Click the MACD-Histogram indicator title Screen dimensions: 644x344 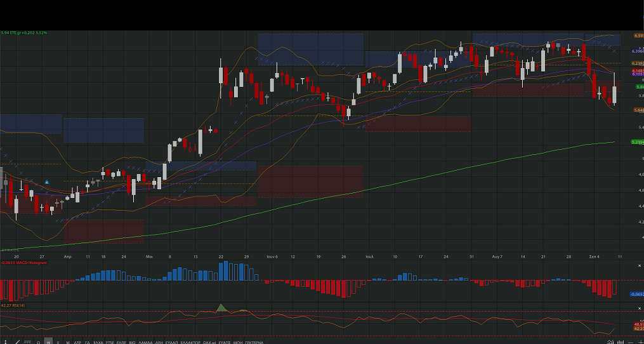point(24,262)
